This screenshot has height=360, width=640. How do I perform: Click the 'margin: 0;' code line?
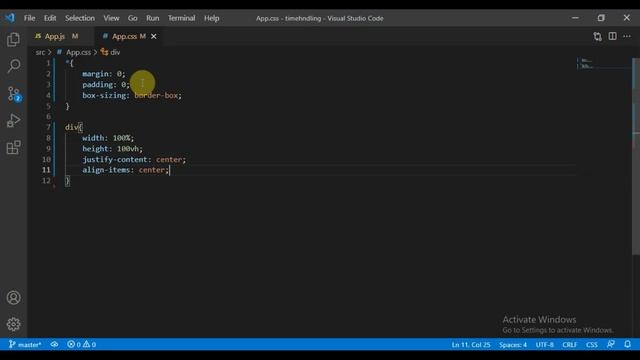coord(104,74)
